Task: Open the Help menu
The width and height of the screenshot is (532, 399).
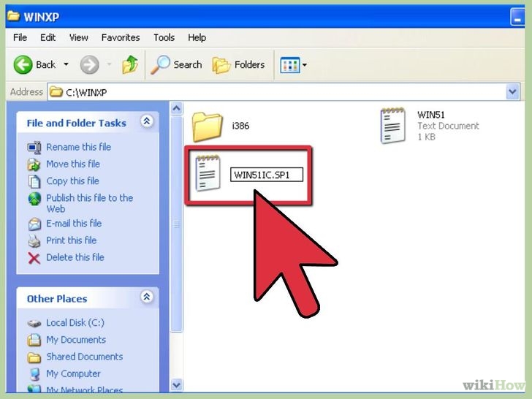Action: [x=197, y=37]
